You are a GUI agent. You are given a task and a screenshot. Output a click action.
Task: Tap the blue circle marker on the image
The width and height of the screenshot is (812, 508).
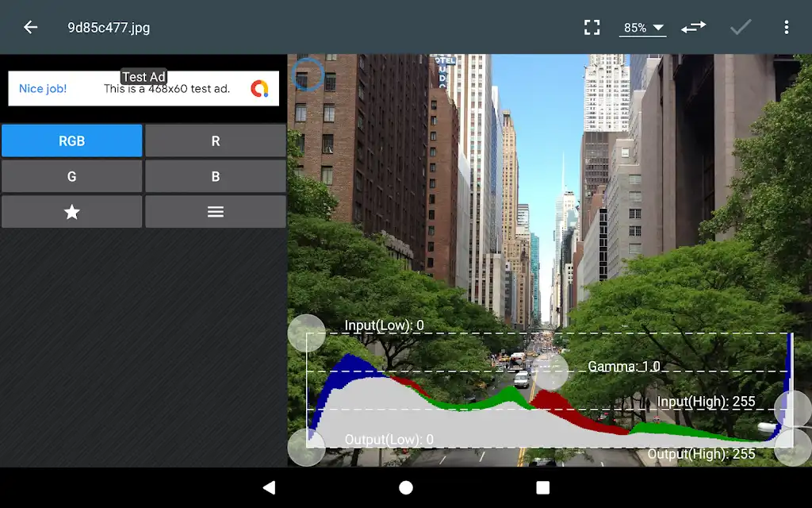click(x=308, y=75)
